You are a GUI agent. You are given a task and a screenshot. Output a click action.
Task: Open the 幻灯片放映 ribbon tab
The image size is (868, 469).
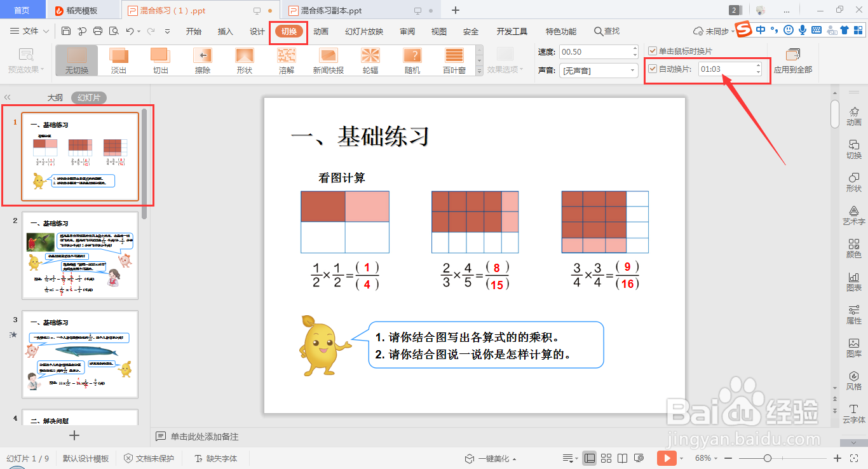[x=364, y=32]
